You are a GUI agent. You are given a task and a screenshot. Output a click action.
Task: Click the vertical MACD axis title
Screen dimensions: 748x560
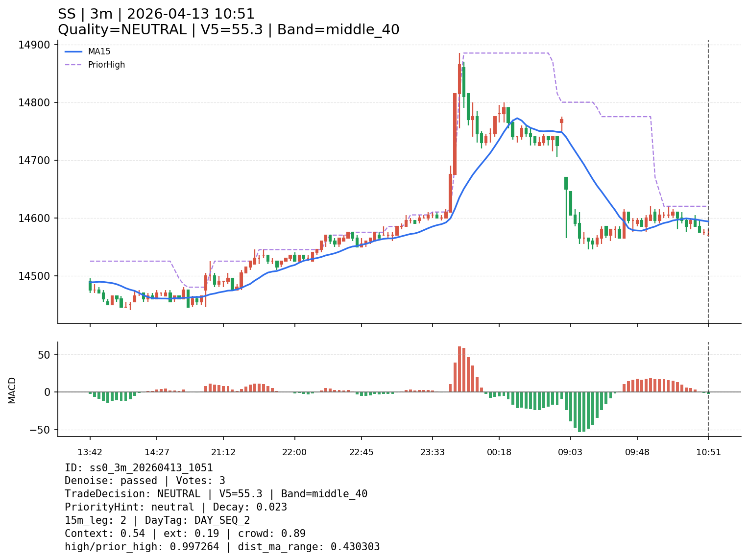(x=12, y=390)
